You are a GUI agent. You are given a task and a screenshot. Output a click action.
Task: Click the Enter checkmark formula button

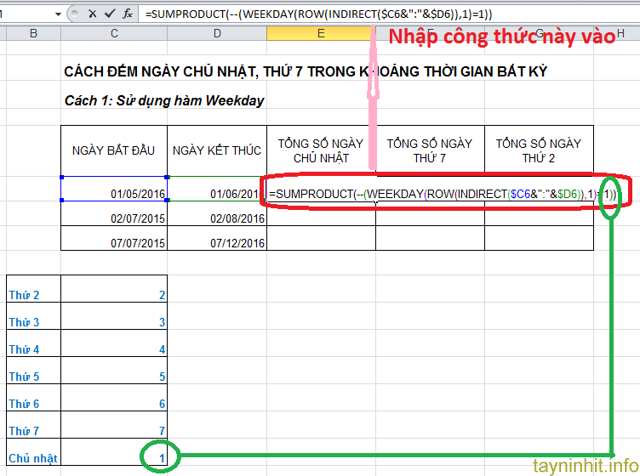click(x=109, y=15)
